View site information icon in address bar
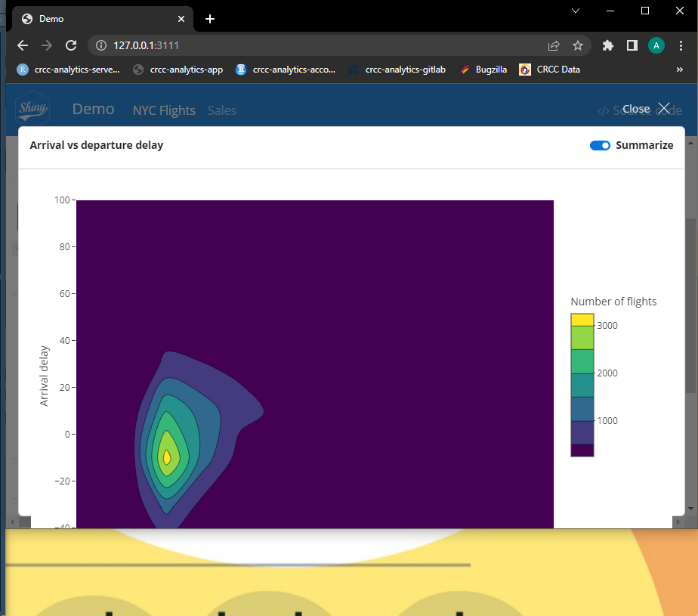 101,45
